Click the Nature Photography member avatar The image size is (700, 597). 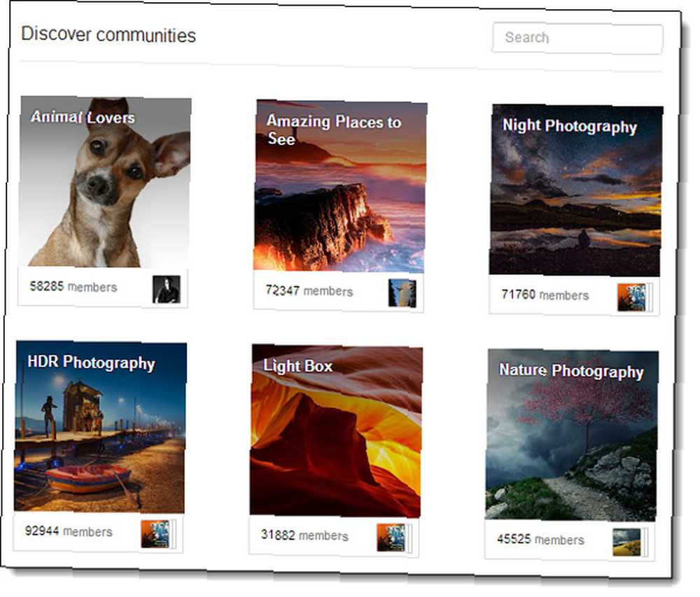pos(626,542)
